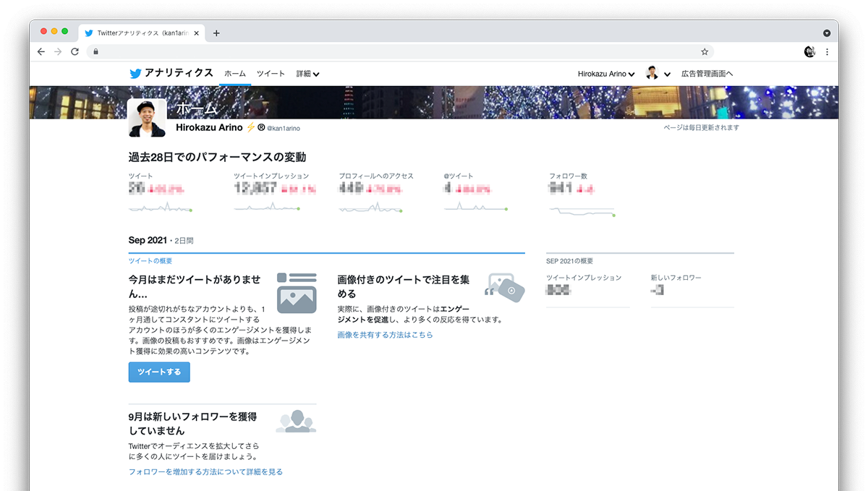Open the 画像を共有する方法はこちら link
Screen dimensions: 868x491
point(385,335)
